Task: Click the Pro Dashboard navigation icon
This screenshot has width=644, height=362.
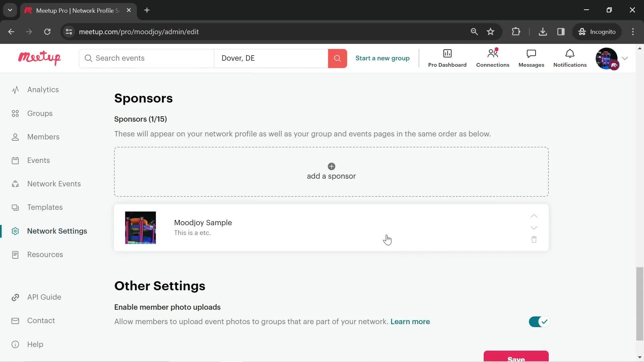Action: [447, 54]
